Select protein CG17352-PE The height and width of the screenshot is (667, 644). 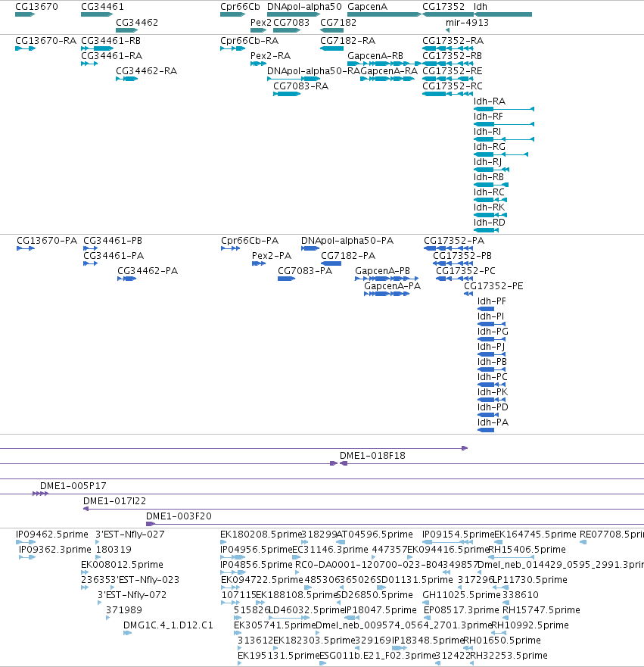pos(468,294)
